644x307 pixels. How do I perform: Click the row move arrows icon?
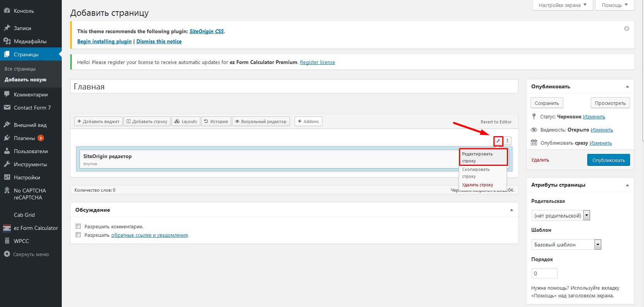[x=507, y=141]
